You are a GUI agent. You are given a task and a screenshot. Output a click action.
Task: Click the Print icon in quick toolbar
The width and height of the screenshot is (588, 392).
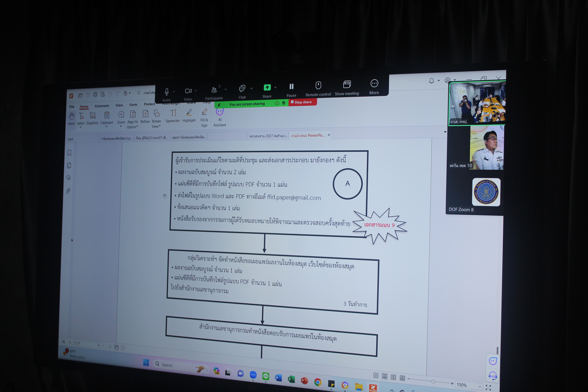click(95, 95)
